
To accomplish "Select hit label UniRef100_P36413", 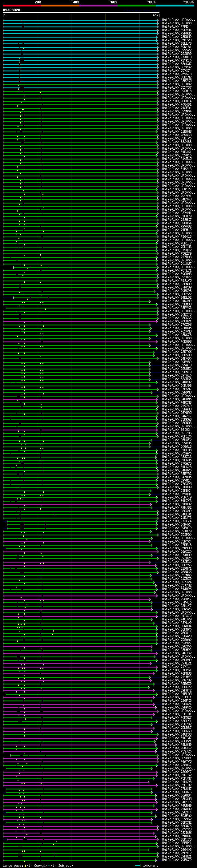I will coord(177,236).
